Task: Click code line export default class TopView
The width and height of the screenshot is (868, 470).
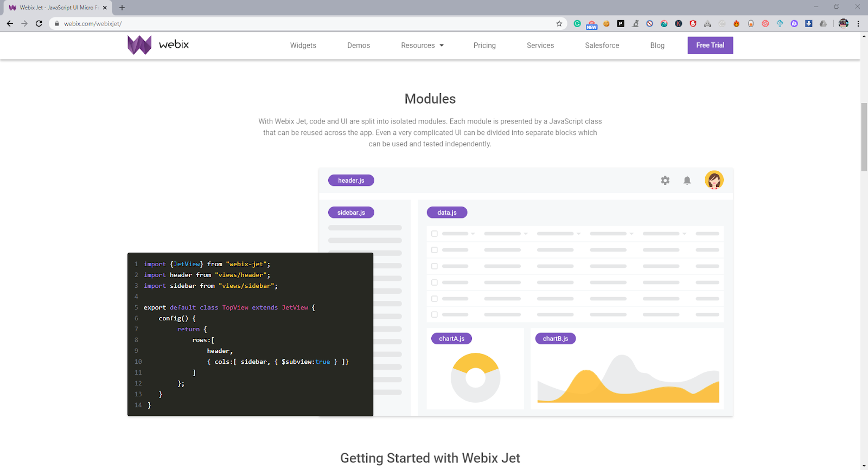Action: tap(229, 307)
